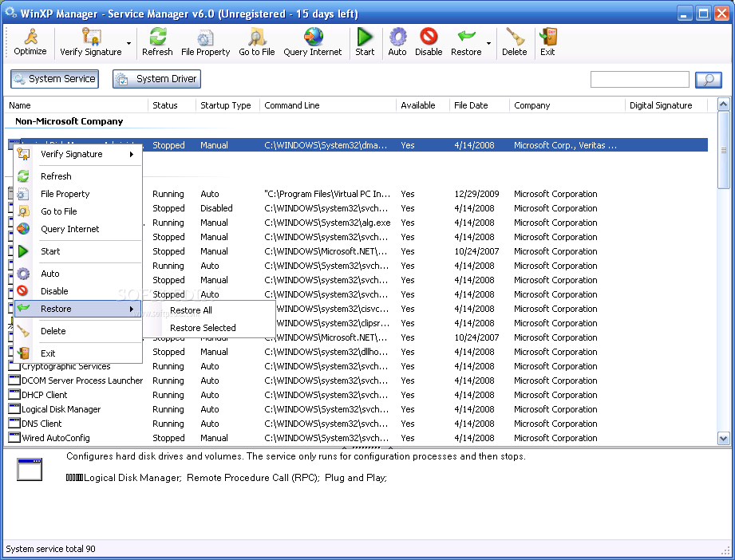Sort by the Status column header
The image size is (735, 560).
(172, 105)
